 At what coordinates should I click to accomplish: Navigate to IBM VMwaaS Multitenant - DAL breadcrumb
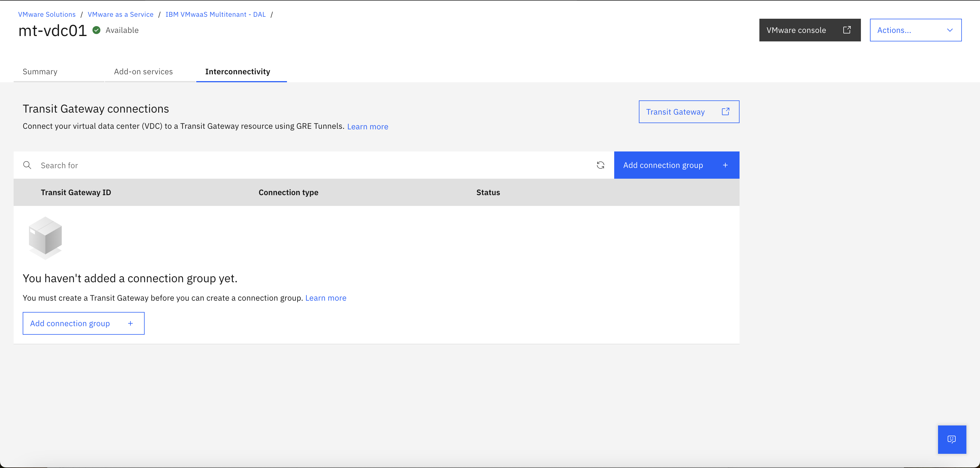(x=215, y=14)
